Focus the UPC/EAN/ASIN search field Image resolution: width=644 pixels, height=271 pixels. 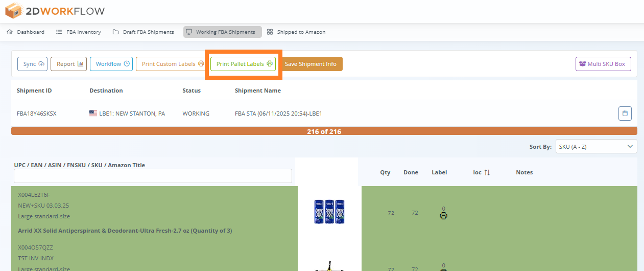tap(153, 176)
